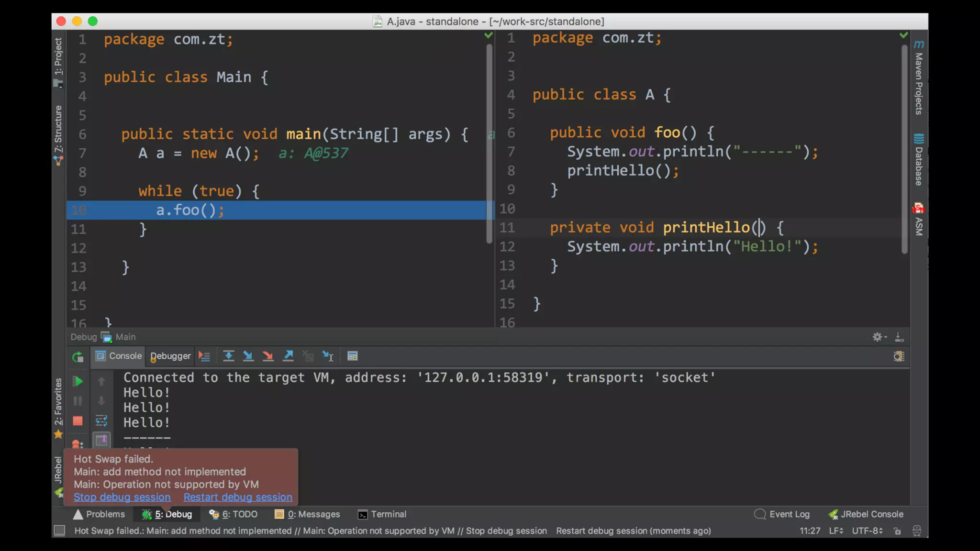Click the Rerun Main debug icon
Viewport: 980px width, 551px height.
[78, 357]
